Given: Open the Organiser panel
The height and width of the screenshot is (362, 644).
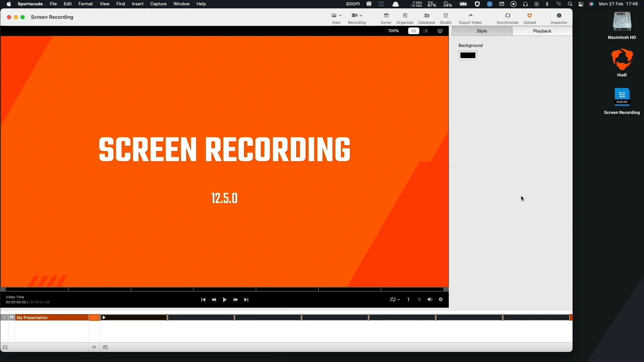Looking at the screenshot, I should 405,18.
